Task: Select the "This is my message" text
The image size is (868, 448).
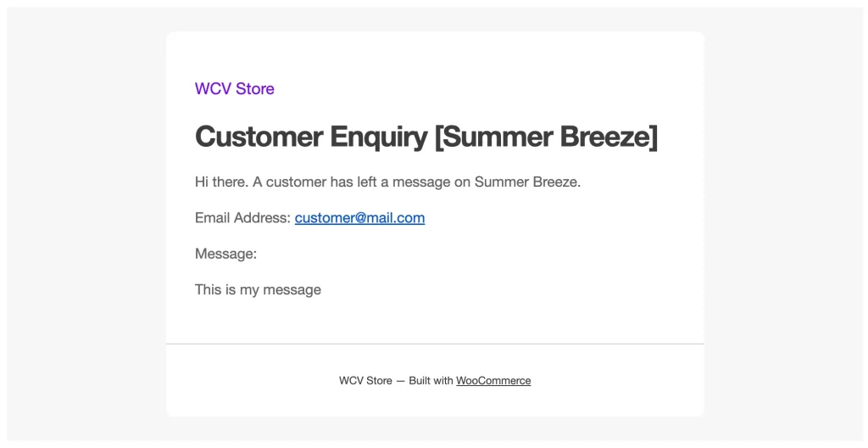Action: tap(258, 290)
